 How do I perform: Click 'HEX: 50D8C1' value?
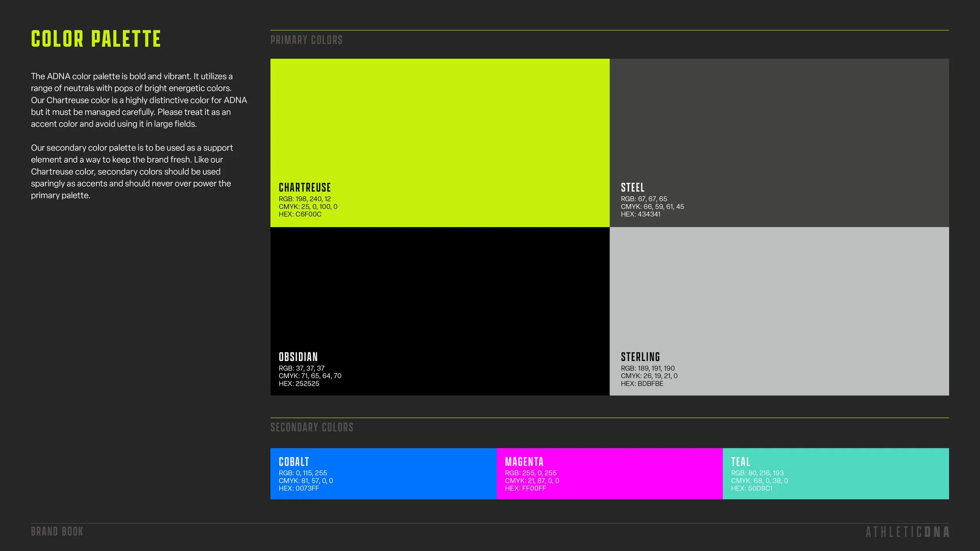(752, 488)
